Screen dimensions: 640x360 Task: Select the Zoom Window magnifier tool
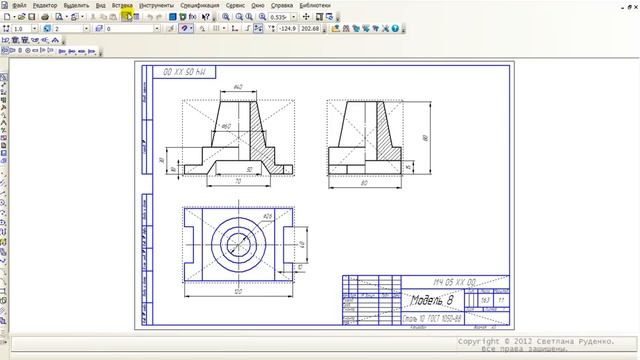[x=226, y=17]
